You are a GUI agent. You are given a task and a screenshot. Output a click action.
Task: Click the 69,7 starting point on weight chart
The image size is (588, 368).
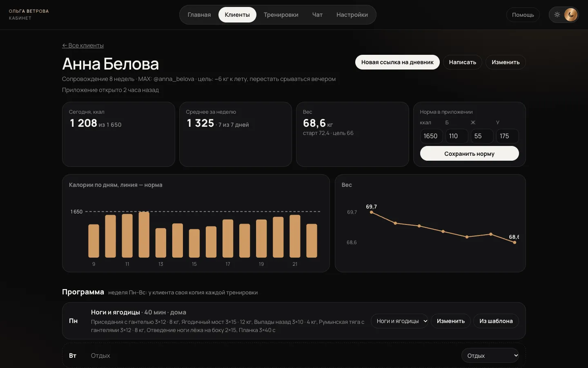click(x=372, y=212)
